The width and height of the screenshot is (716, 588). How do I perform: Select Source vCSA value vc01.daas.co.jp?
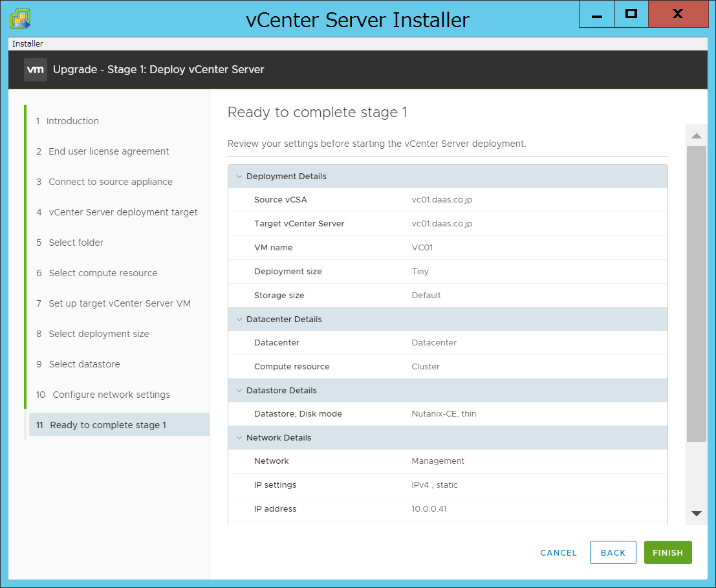point(442,199)
